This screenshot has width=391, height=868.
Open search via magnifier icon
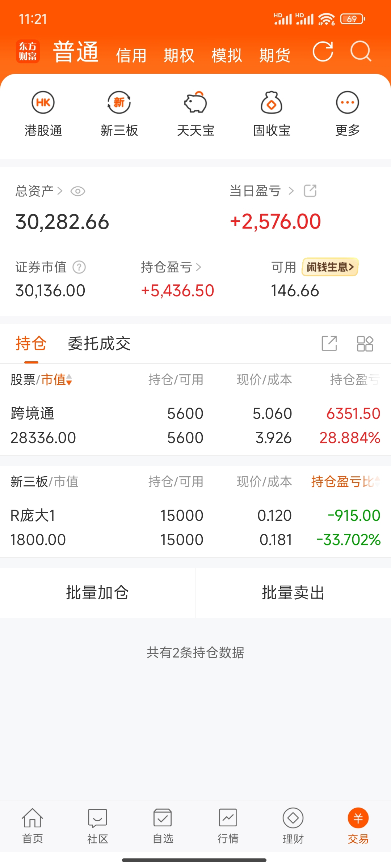pyautogui.click(x=361, y=52)
